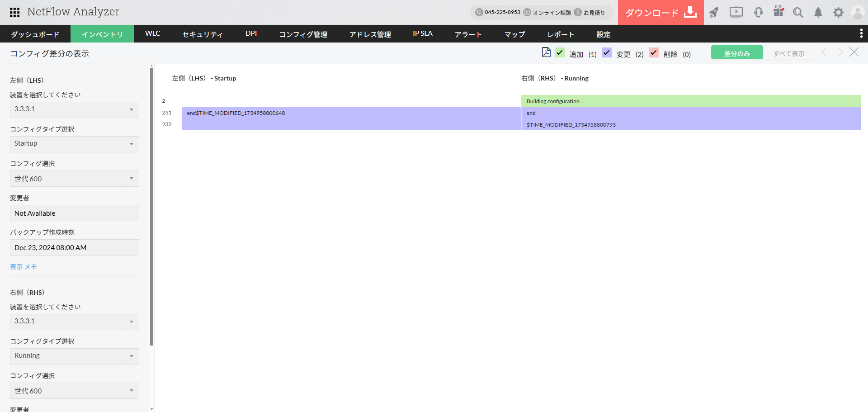The width and height of the screenshot is (868, 412).
Task: Click the 差分のみ button
Action: (737, 52)
